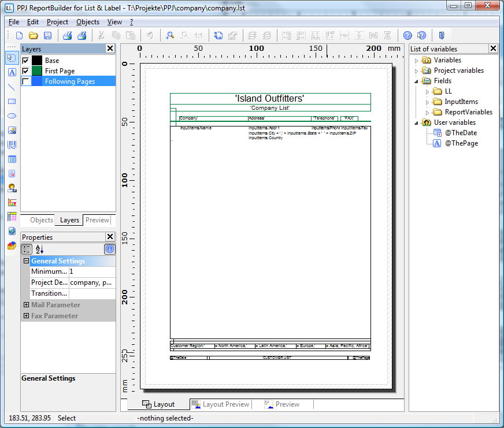Edit the Minimum value field
Screen dimensions: 504x428
click(x=92, y=271)
